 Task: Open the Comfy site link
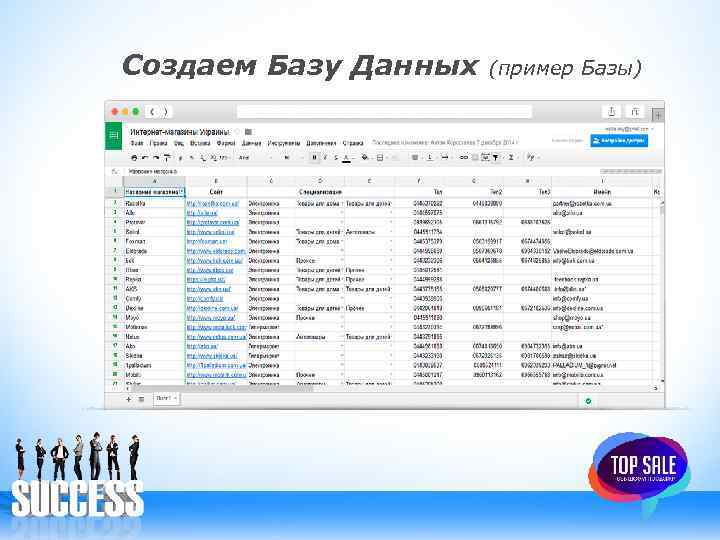pos(205,299)
